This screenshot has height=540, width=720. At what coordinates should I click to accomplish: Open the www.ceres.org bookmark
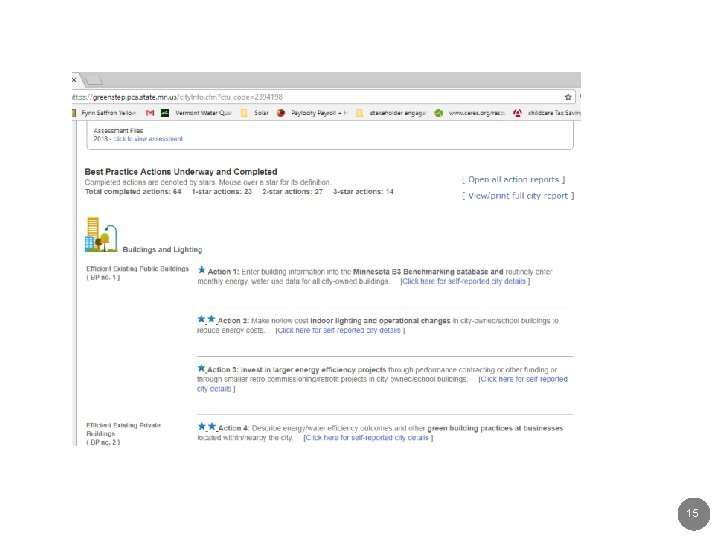coord(470,113)
